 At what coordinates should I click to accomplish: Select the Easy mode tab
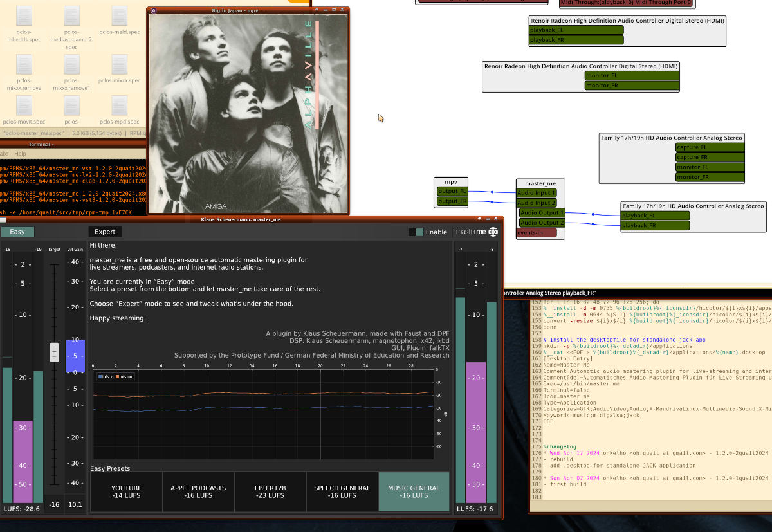(x=17, y=232)
